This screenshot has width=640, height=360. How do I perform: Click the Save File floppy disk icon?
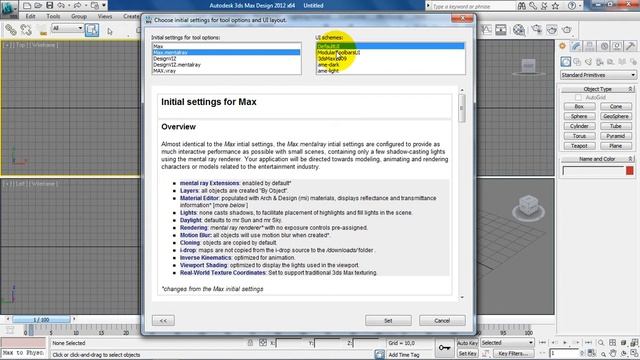[49, 6]
